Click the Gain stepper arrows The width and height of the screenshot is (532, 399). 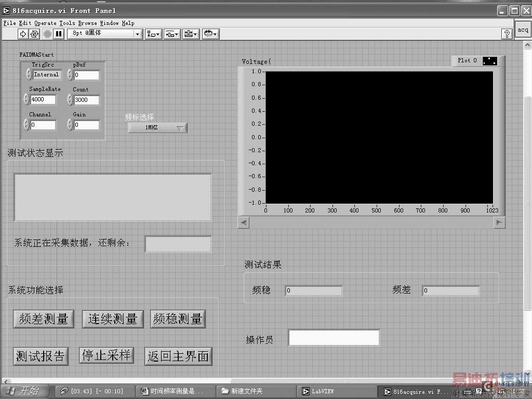click(x=70, y=125)
